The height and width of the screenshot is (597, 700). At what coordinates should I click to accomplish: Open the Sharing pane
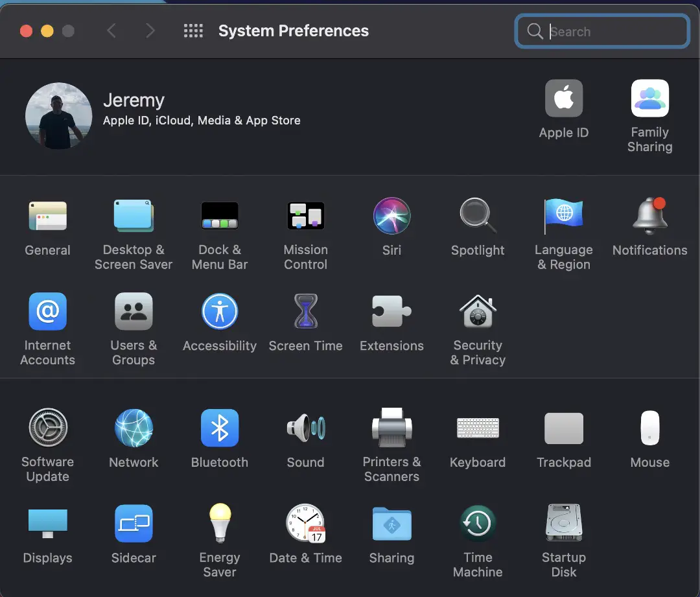click(x=392, y=523)
